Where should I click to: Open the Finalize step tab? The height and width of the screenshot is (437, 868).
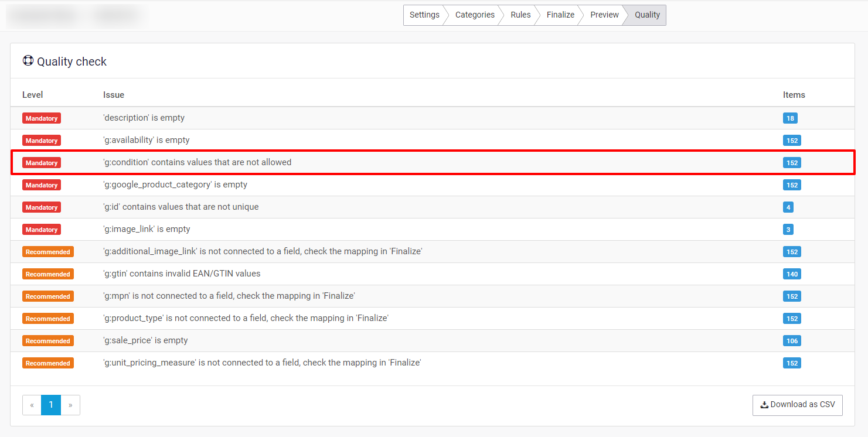(x=560, y=15)
